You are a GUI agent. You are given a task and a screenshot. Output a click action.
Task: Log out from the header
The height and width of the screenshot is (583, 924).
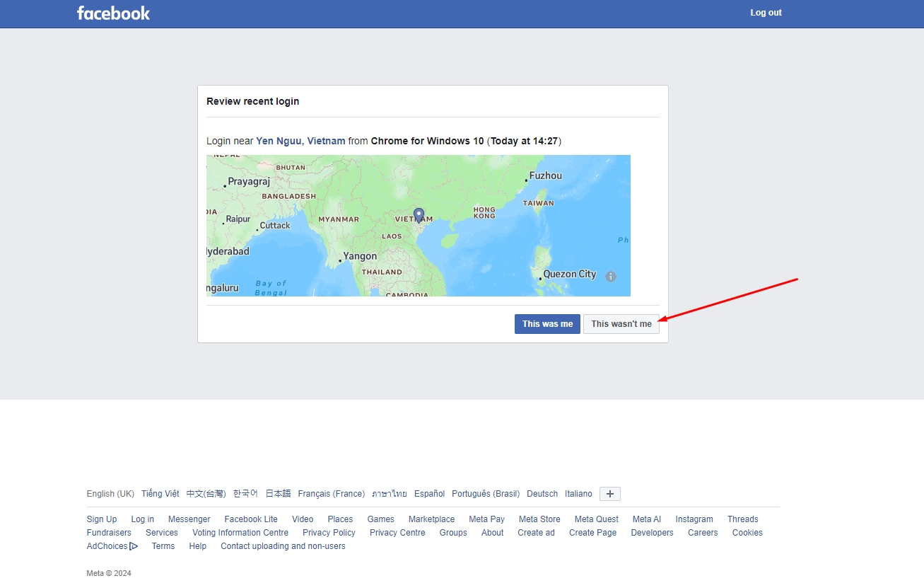(x=766, y=13)
